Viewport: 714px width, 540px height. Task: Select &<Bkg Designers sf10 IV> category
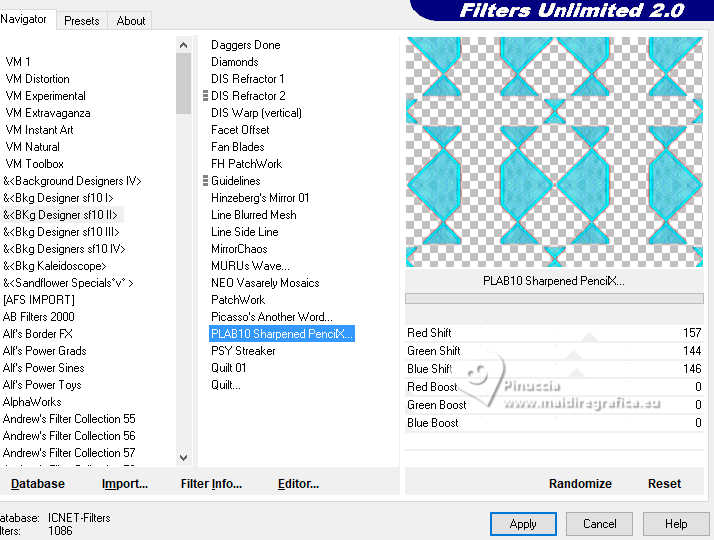pyautogui.click(x=64, y=249)
